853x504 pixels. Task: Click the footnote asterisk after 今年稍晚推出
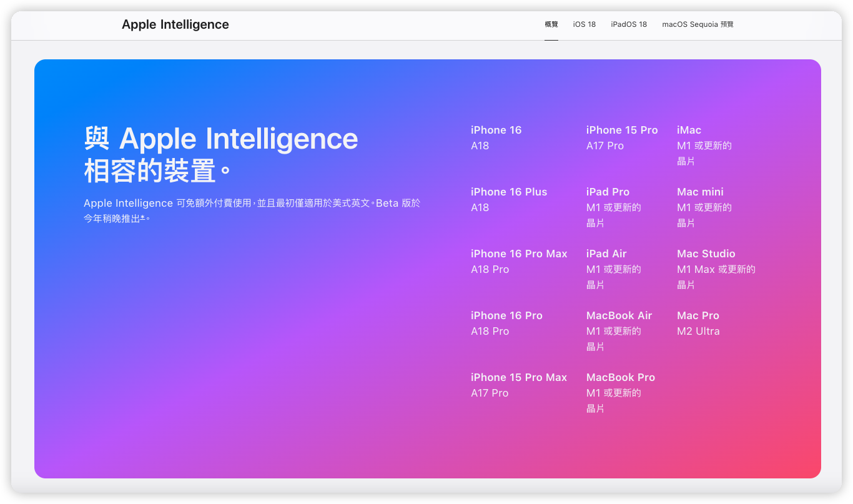tap(142, 218)
